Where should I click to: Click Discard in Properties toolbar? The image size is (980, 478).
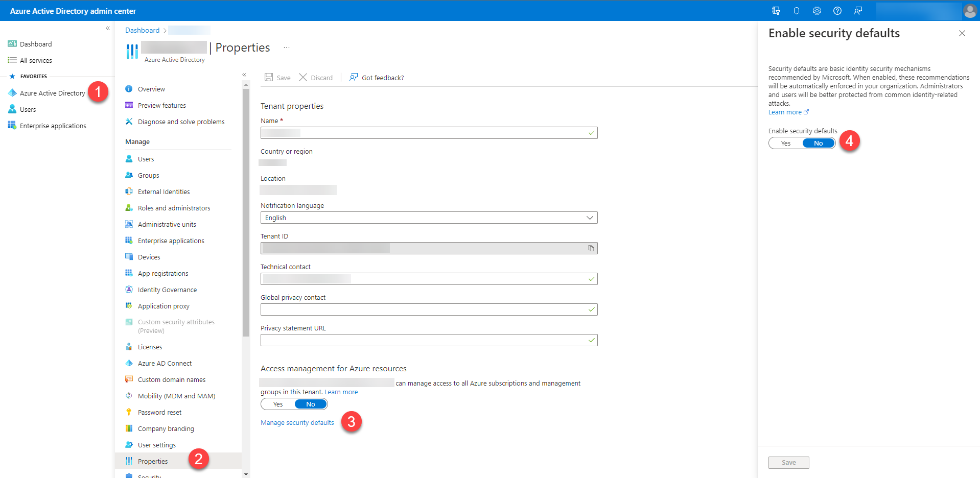pyautogui.click(x=316, y=78)
